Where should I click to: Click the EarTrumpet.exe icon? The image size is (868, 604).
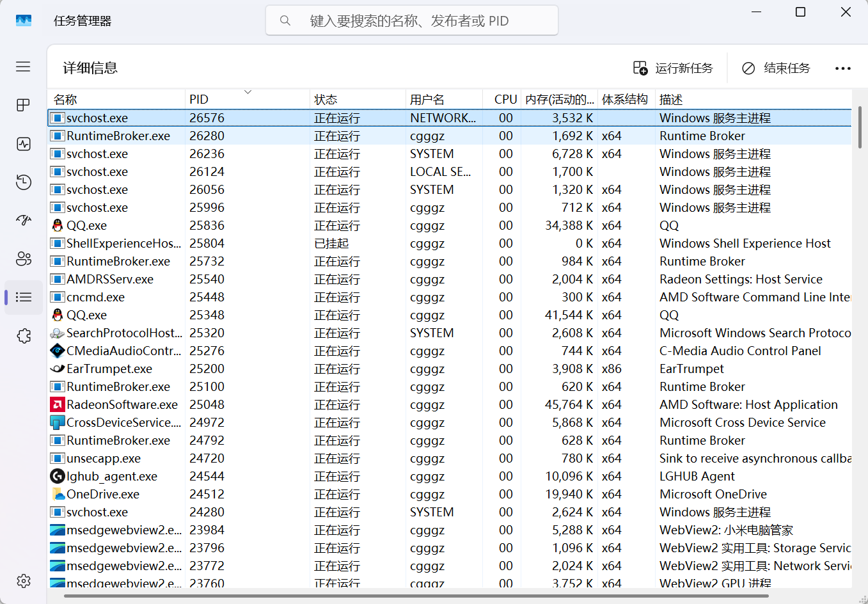point(58,369)
